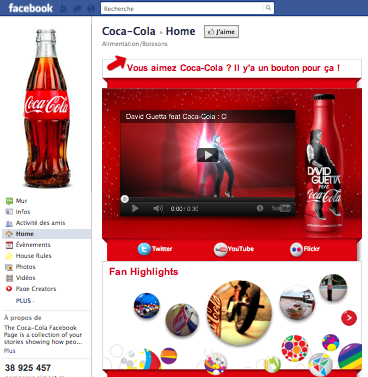Image resolution: width=368 pixels, height=377 pixels.
Task: Click the David Guetta red bottle image
Action: pos(324,163)
